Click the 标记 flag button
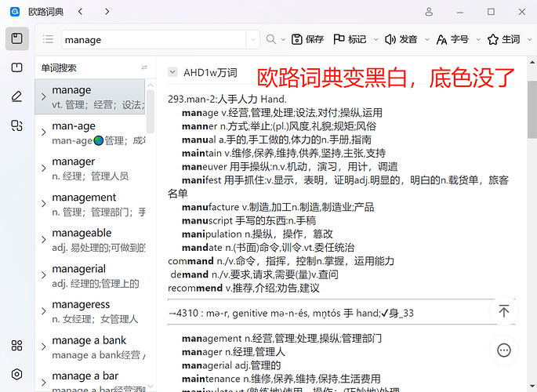Viewport: 537px width, 392px height. tap(350, 39)
